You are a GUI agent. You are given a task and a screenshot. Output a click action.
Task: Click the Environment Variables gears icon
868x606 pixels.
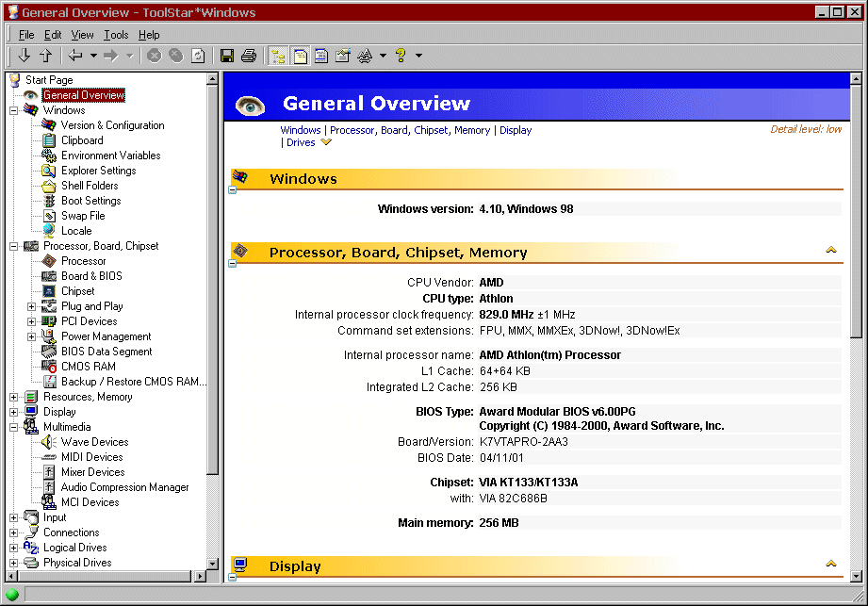click(49, 156)
